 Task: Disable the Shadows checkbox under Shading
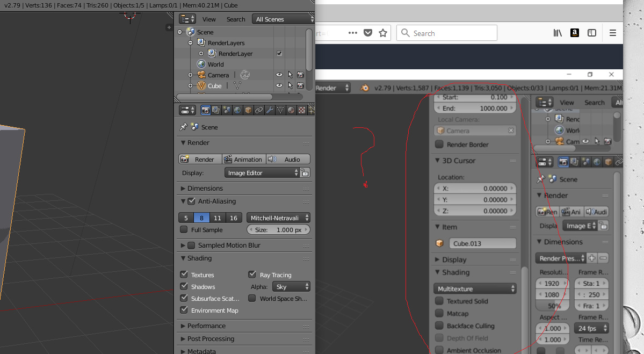pos(183,286)
